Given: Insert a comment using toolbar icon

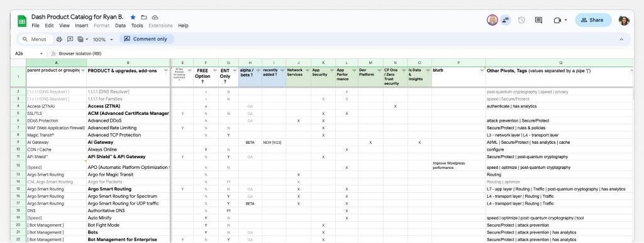Looking at the screenshot, I should coord(70,40).
